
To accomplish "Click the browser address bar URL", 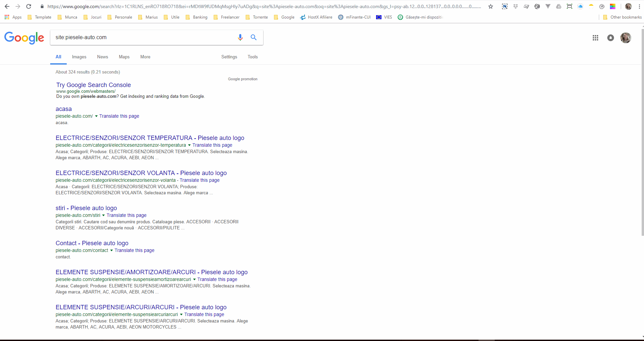I will pyautogui.click(x=264, y=6).
